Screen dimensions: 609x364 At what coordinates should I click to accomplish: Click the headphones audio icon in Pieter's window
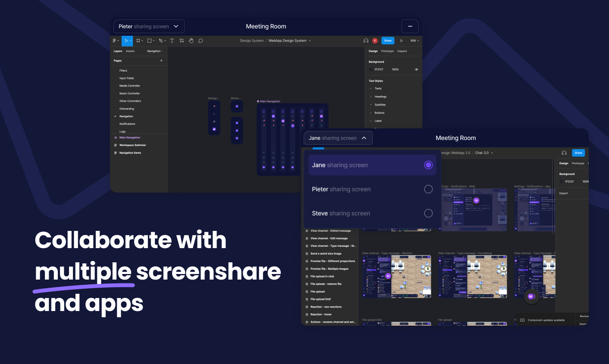(366, 41)
